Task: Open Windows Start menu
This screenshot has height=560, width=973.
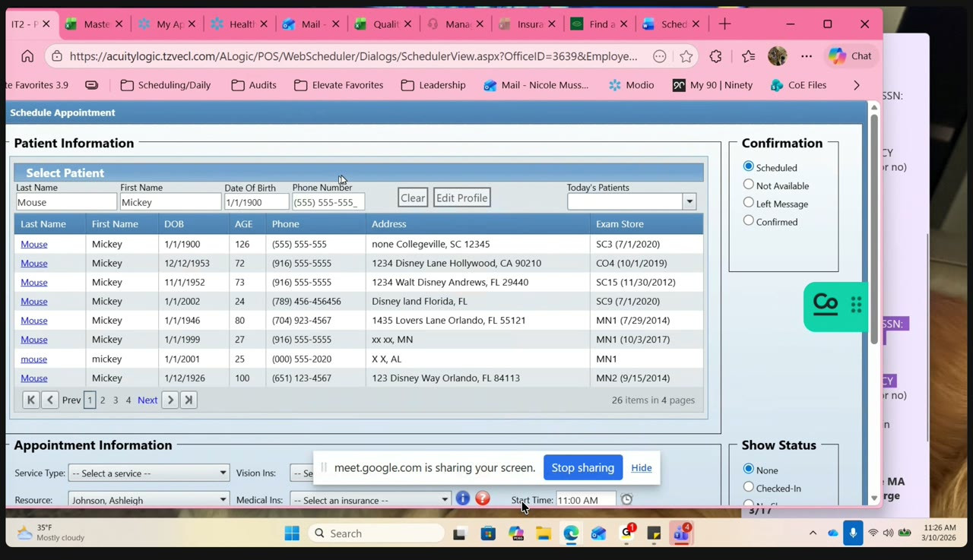Action: [292, 533]
